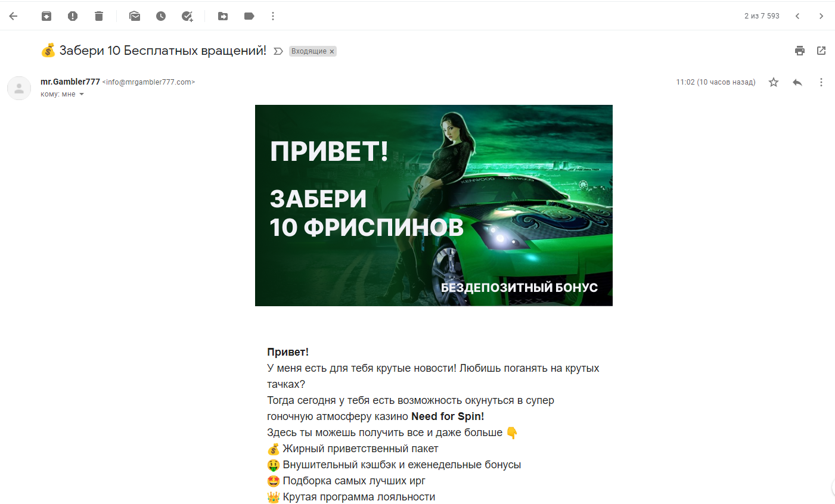Click the sender avatar icon
The height and width of the screenshot is (504, 835).
pos(19,88)
